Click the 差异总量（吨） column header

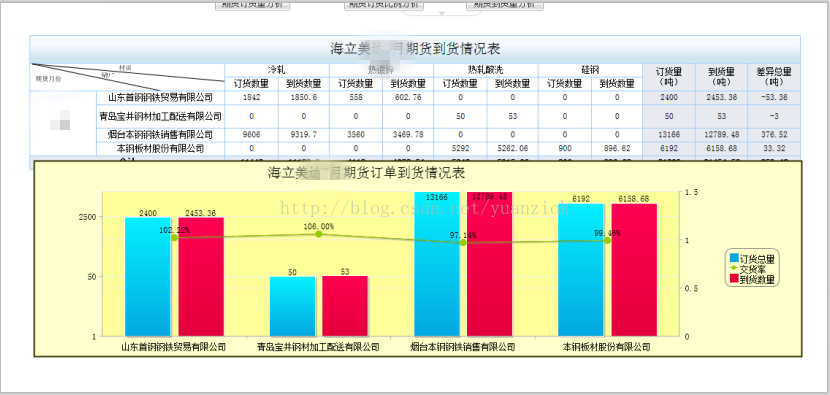(x=774, y=77)
